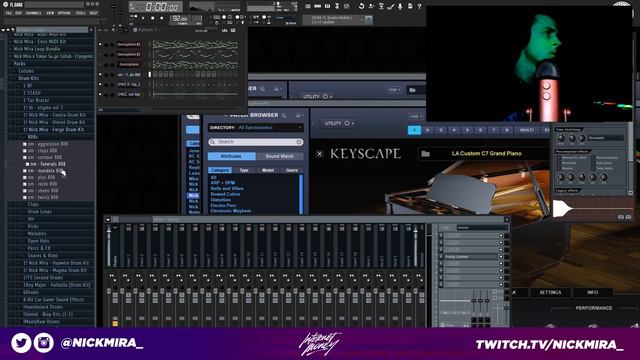This screenshot has width=640, height=360.
Task: Click the Keyscape X close icon
Action: tap(320, 153)
